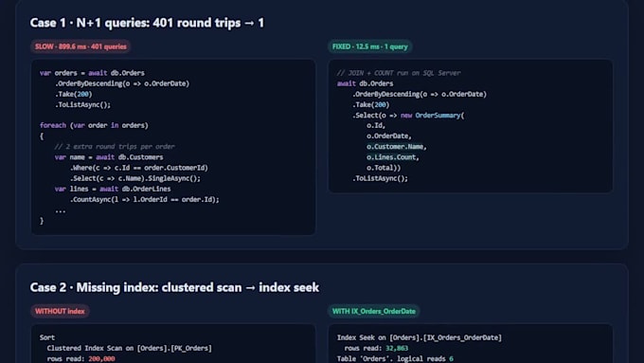
Task: Click the line ".Select(c => c.Name).SingleAsync();"
Action: pyautogui.click(x=135, y=178)
